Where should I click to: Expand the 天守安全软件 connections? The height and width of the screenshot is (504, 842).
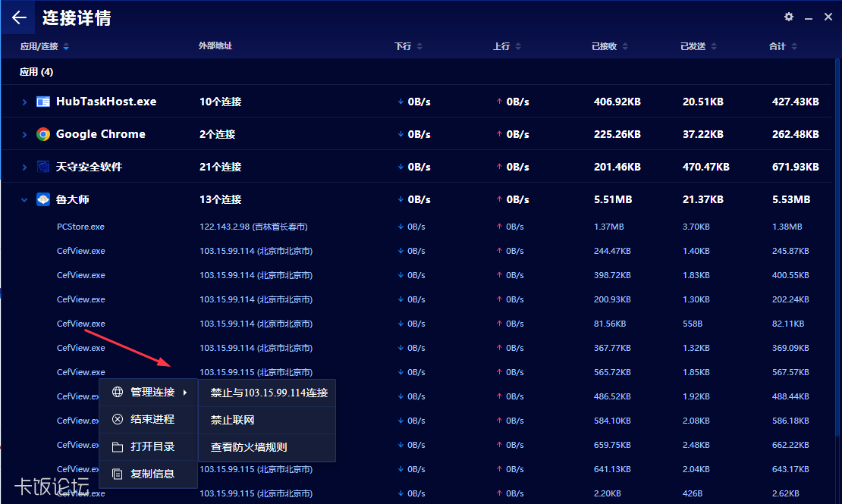(24, 167)
